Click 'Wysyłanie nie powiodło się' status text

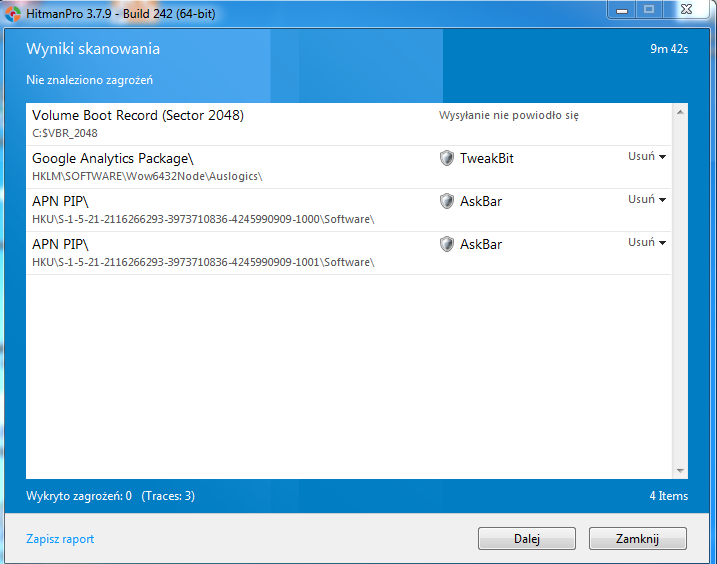coord(508,115)
